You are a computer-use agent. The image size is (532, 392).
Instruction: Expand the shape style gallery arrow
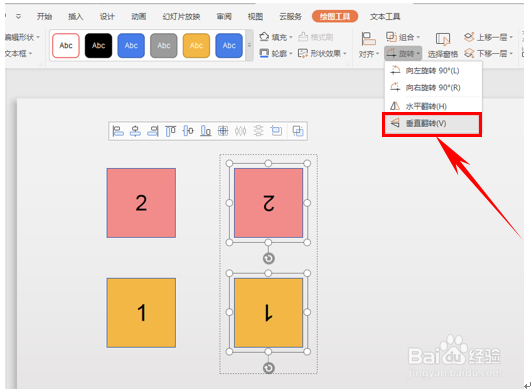pyautogui.click(x=250, y=45)
